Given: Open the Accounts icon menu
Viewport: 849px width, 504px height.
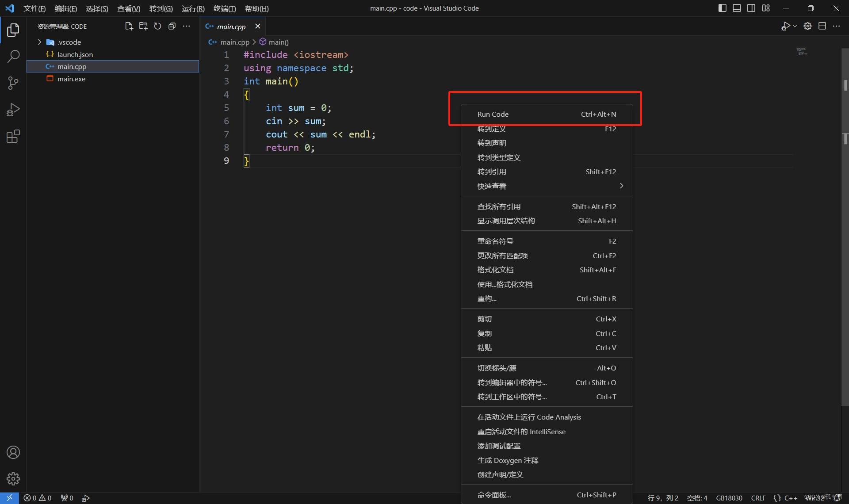Looking at the screenshot, I should pyautogui.click(x=13, y=452).
